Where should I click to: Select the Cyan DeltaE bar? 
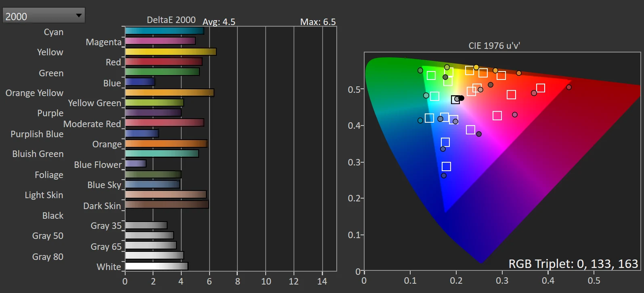click(164, 31)
